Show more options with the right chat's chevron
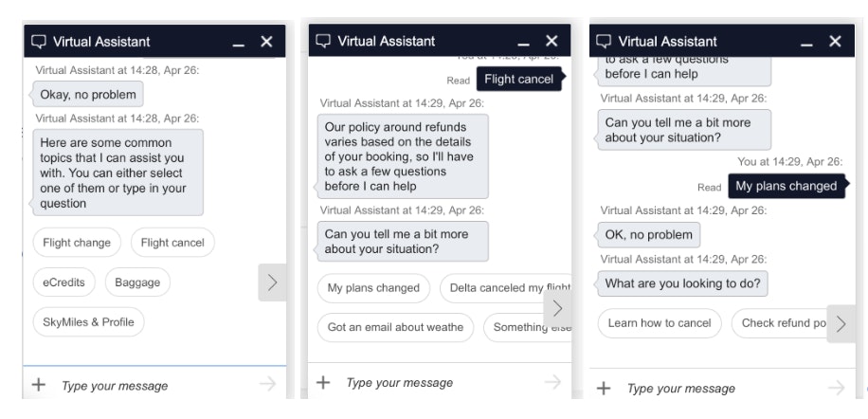 point(841,324)
